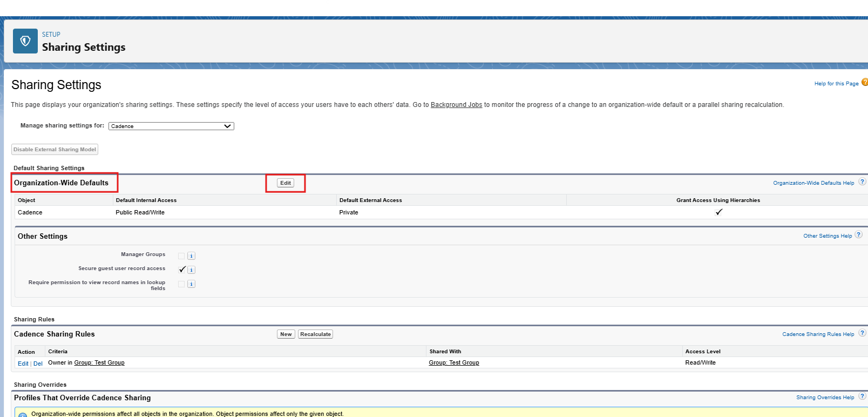Viewport: 868px width, 417px height.
Task: Click Organization-Wide Defaults Help question icon
Action: click(x=862, y=182)
